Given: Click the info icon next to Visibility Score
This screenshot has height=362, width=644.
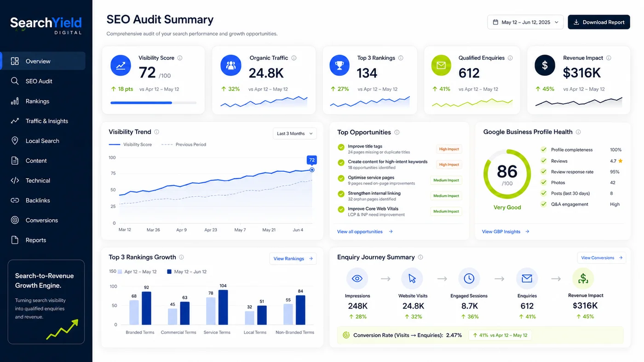Looking at the screenshot, I should tap(180, 58).
